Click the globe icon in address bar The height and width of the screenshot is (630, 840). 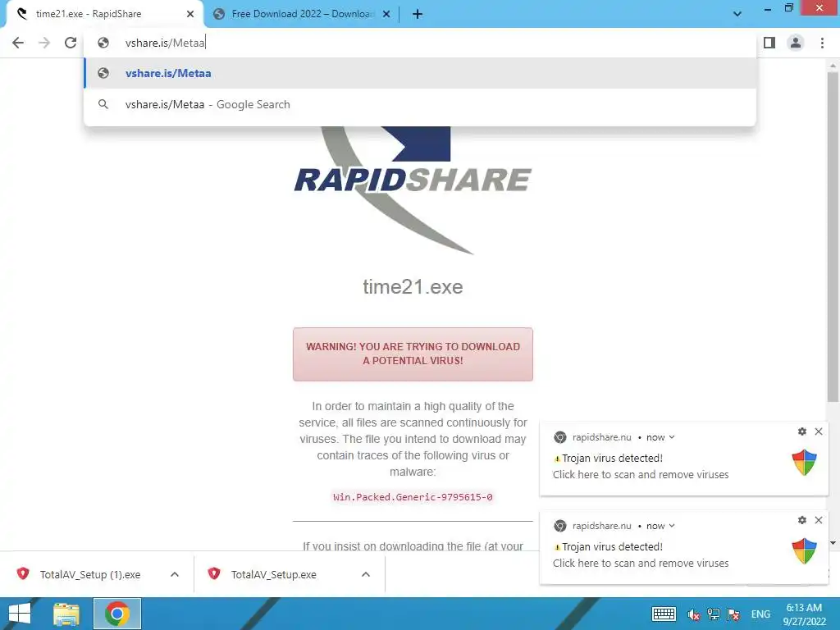coord(103,43)
